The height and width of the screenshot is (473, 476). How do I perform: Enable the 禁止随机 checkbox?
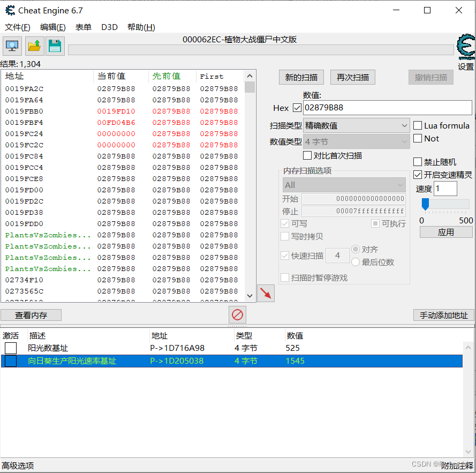(x=418, y=162)
